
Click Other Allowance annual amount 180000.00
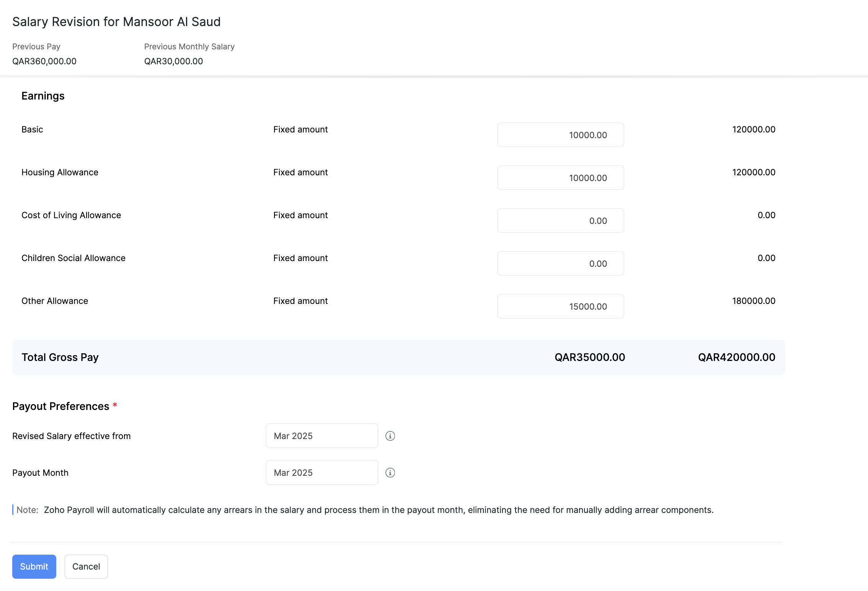click(x=754, y=301)
